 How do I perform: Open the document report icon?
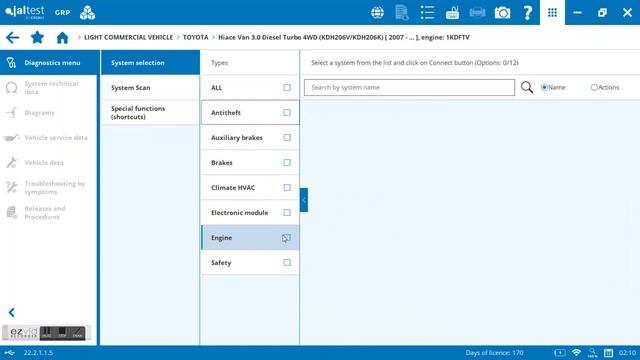click(402, 13)
